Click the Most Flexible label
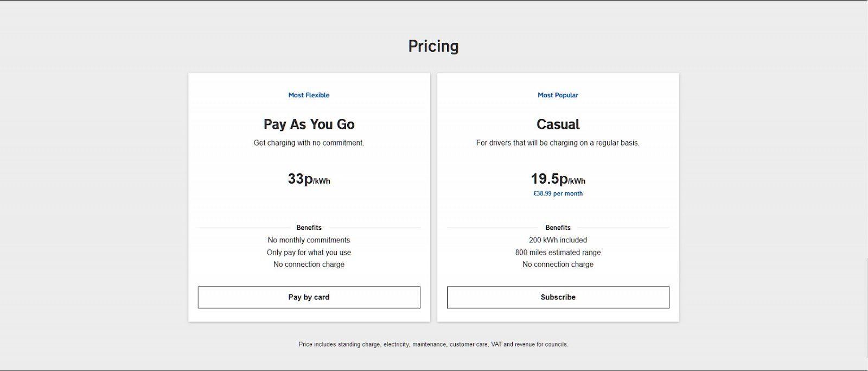Image resolution: width=868 pixels, height=371 pixels. click(x=309, y=95)
